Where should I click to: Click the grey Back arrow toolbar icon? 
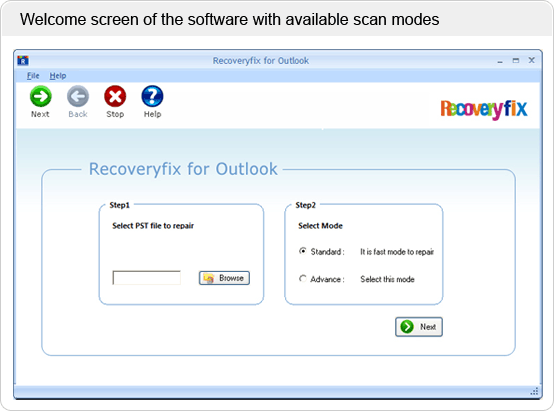click(x=78, y=96)
